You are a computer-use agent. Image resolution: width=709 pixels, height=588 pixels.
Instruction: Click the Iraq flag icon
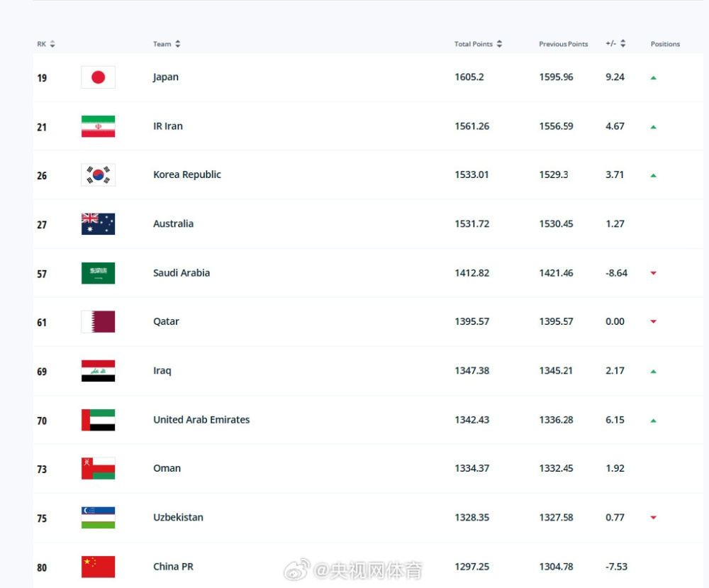[98, 371]
